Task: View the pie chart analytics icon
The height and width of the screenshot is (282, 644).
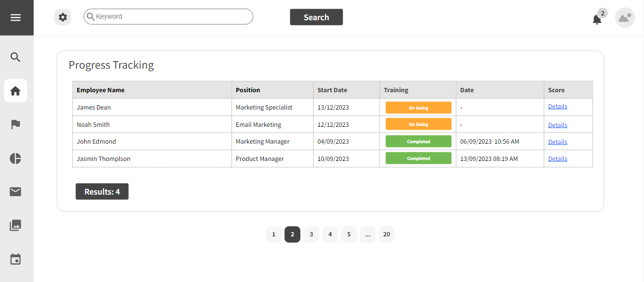Action: [x=15, y=158]
